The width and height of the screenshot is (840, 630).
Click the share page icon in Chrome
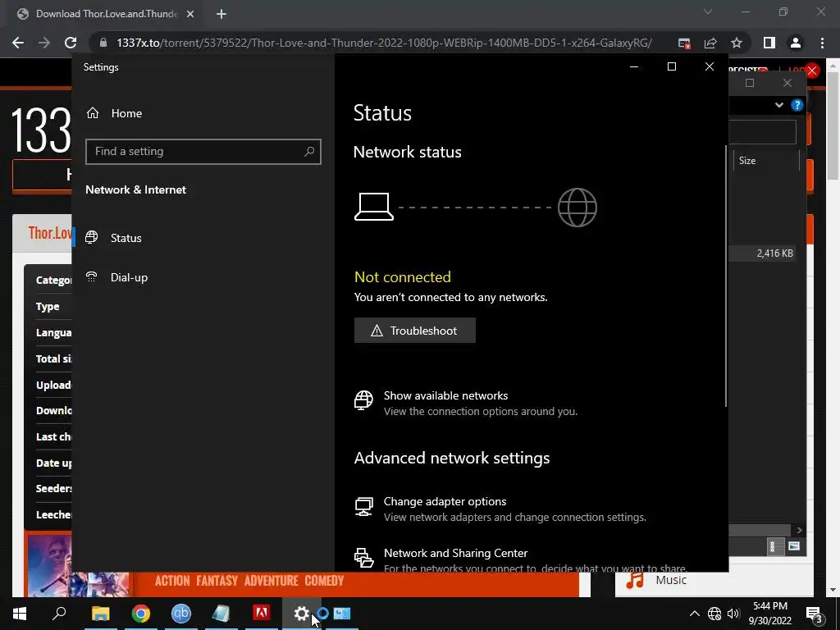[x=710, y=43]
